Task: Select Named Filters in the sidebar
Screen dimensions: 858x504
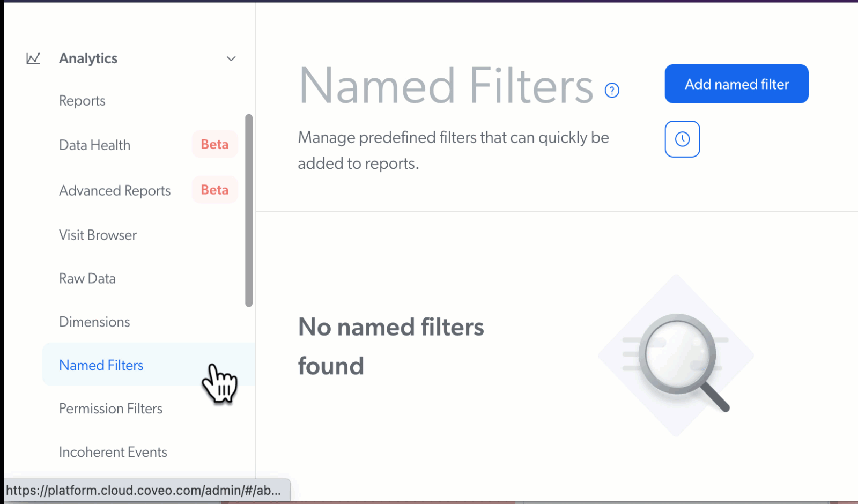Action: tap(149, 365)
